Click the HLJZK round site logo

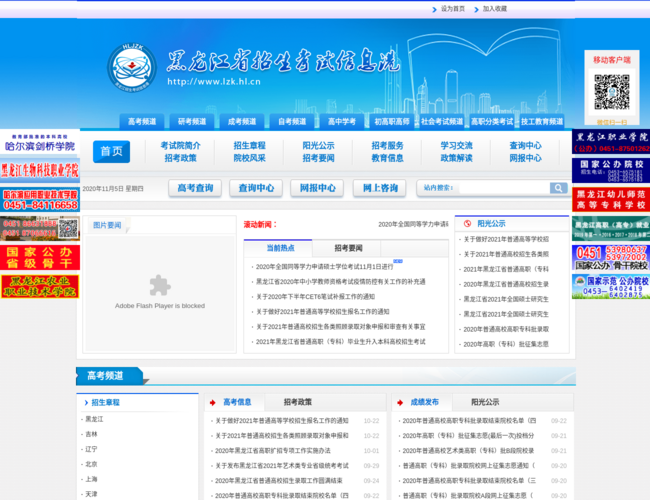(x=132, y=68)
